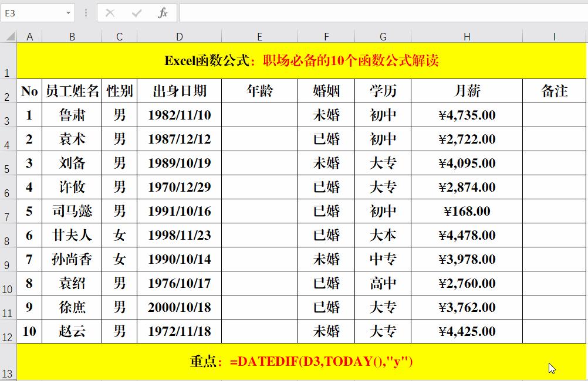The image size is (588, 381).
Task: Click the Select All corner button above row 1
Action: coord(9,36)
